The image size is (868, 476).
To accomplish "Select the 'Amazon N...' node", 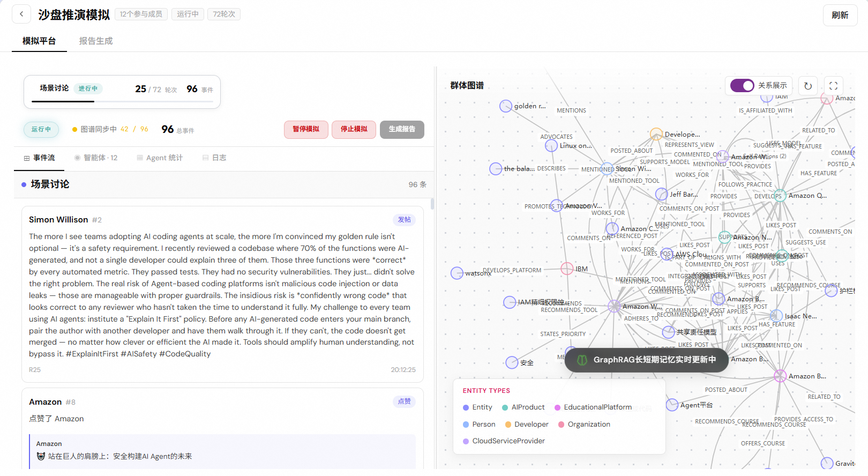I will [725, 237].
